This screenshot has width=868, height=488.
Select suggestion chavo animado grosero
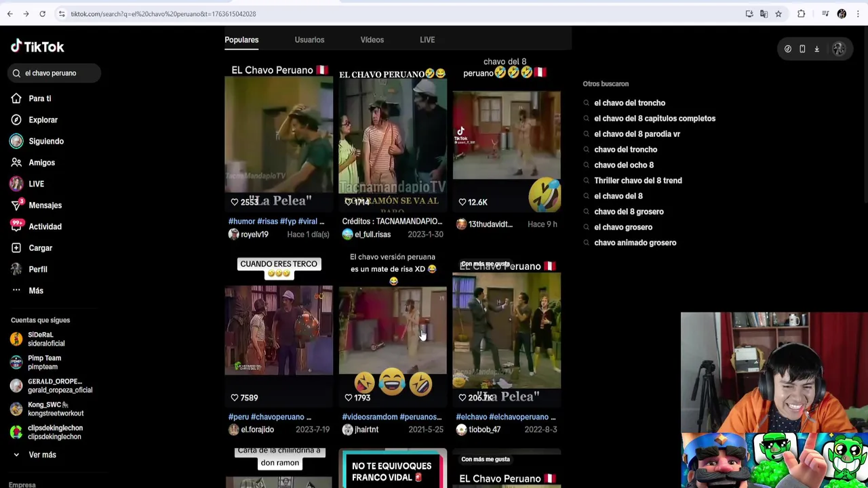pos(635,243)
